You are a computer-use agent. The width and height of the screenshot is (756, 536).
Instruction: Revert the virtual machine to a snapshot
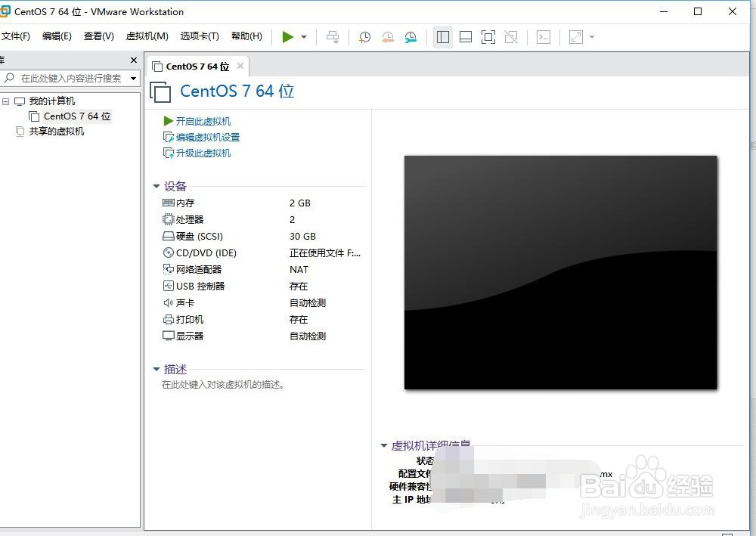(x=388, y=36)
